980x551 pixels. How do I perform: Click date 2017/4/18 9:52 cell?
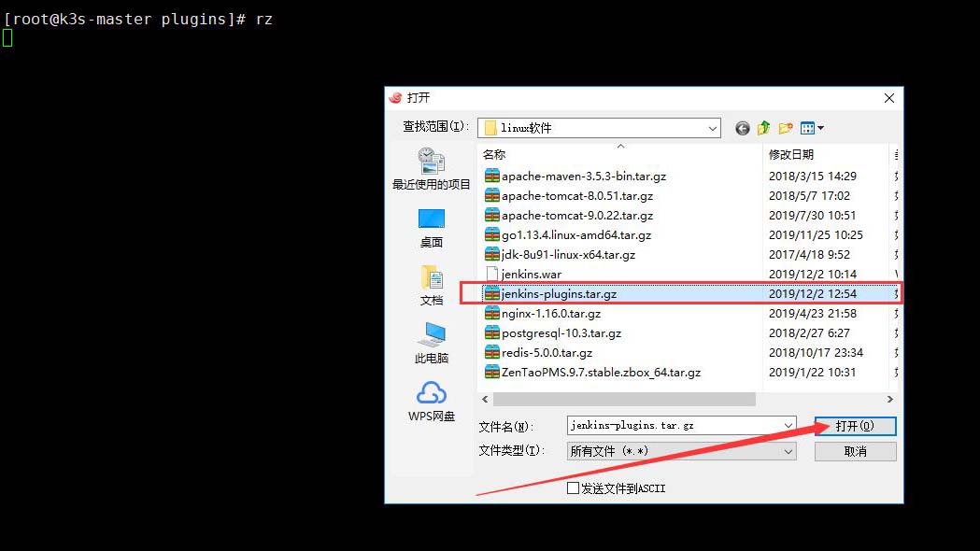tap(809, 254)
